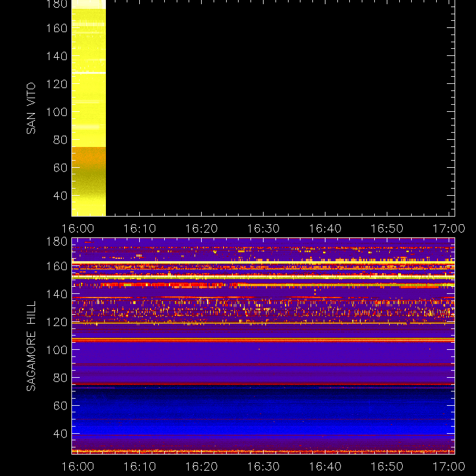476x476 pixels.
Task: Select the 140 tick label on SAN VITO plot
Action: [57, 56]
